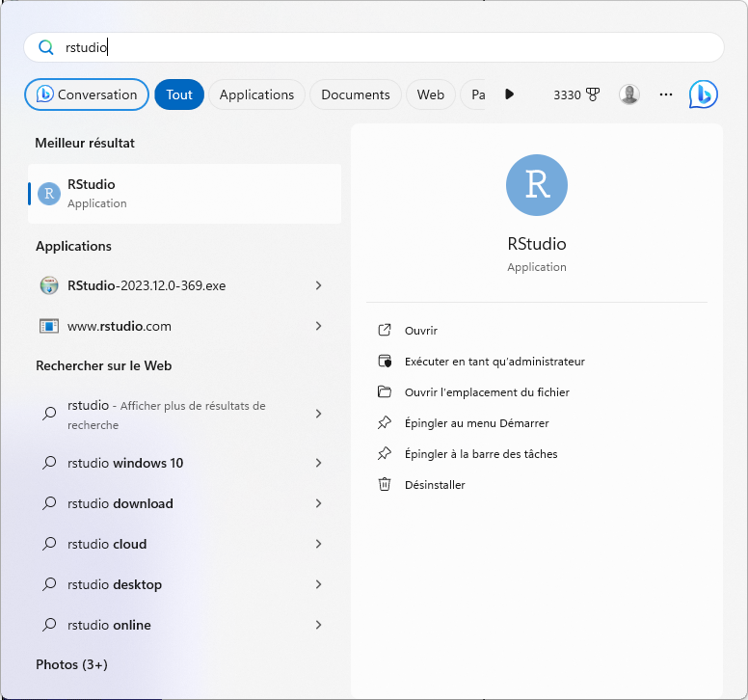Click the large RStudio logo in preview pane
Screen dimensions: 748x700
coord(537,185)
